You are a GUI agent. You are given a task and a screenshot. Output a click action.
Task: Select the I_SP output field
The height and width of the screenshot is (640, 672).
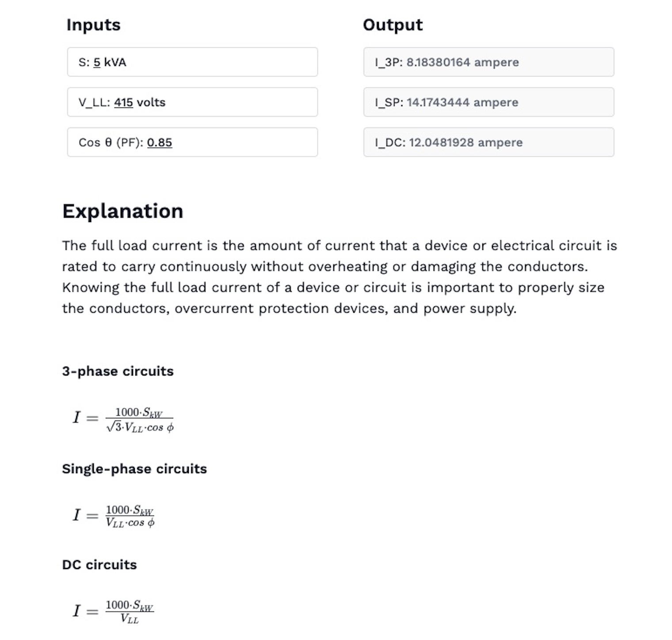(x=489, y=102)
